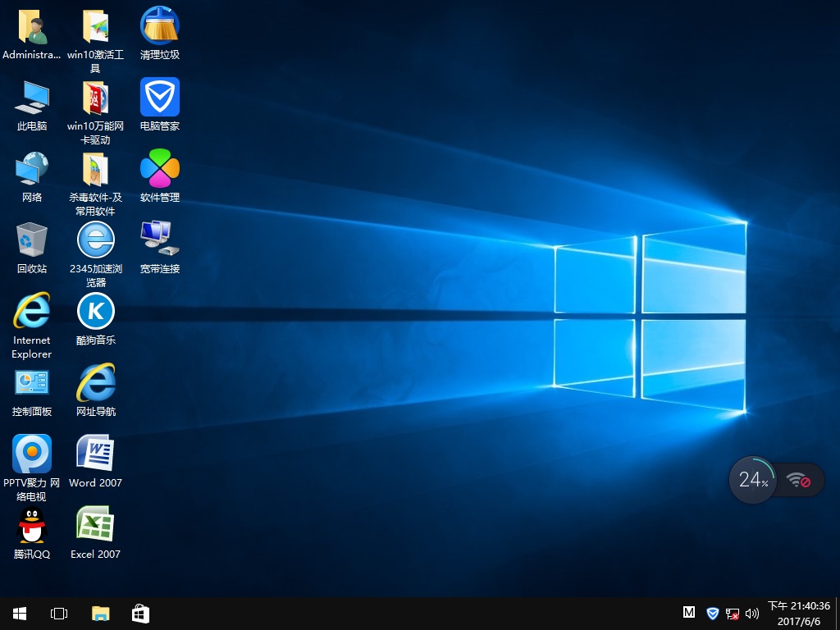
Task: Click the Kugou Music (酷狗音乐) icon
Action: [96, 312]
